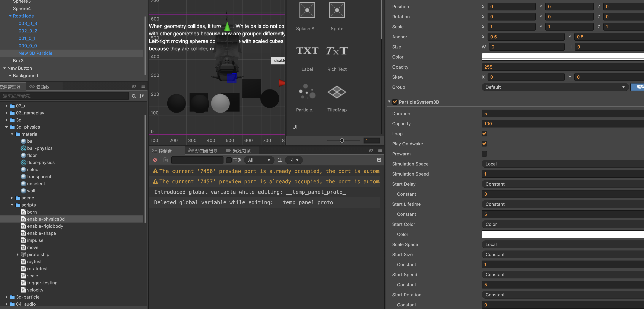Disable the Loop checkbox
Image resolution: width=644 pixels, height=309 pixels.
pos(484,134)
